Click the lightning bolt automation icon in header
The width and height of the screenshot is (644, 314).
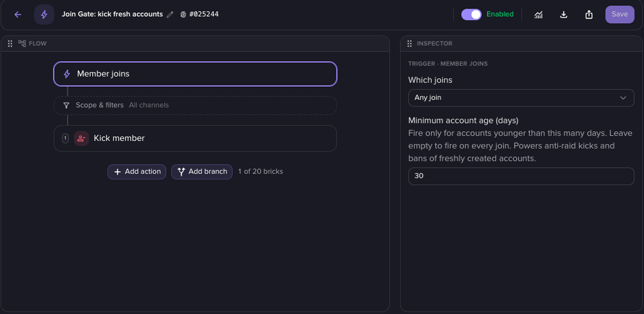point(44,14)
